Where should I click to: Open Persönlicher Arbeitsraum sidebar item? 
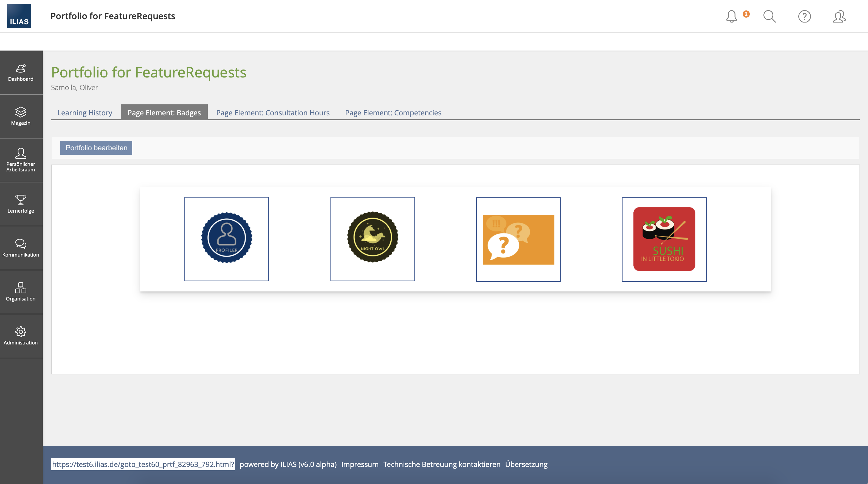pyautogui.click(x=21, y=160)
